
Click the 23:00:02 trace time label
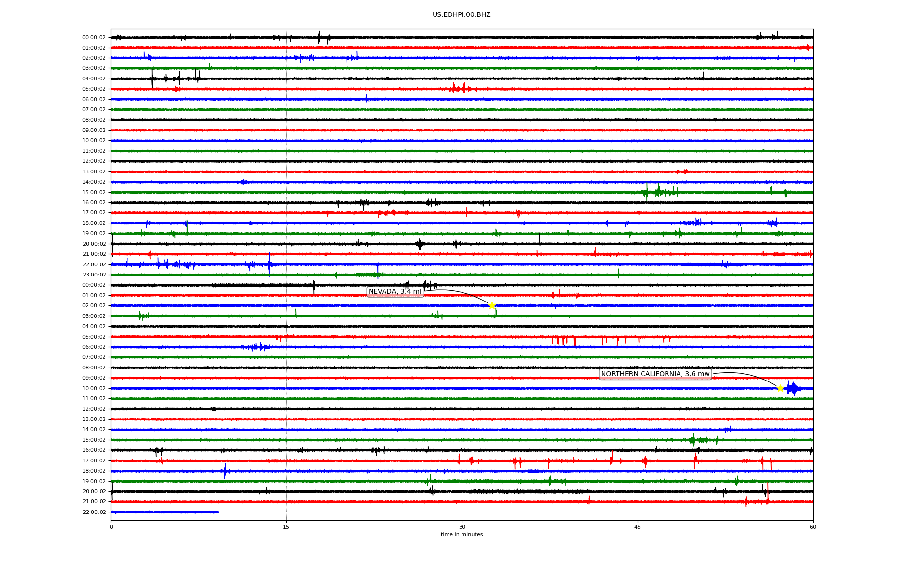94,275
